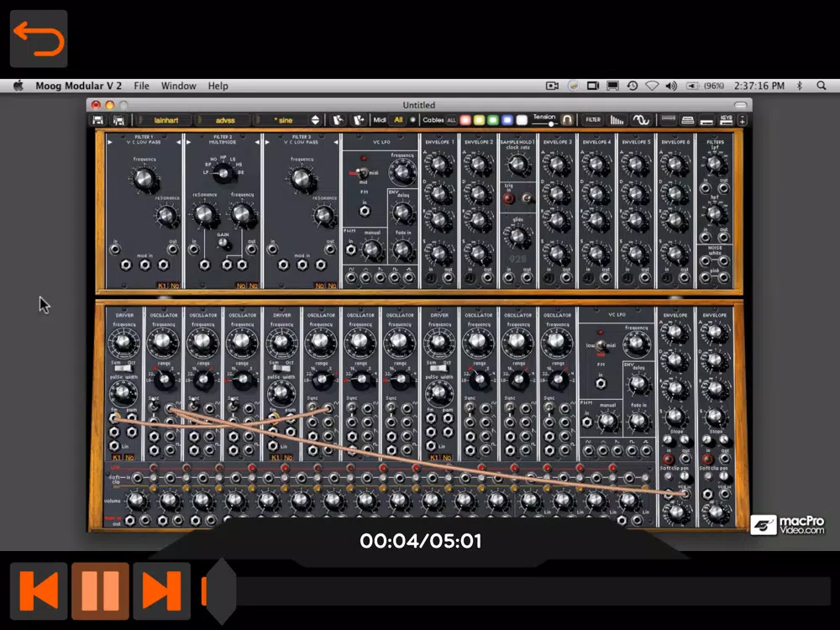Viewport: 840px width, 630px height.
Task: Select the Midi All channel field
Action: coord(398,120)
